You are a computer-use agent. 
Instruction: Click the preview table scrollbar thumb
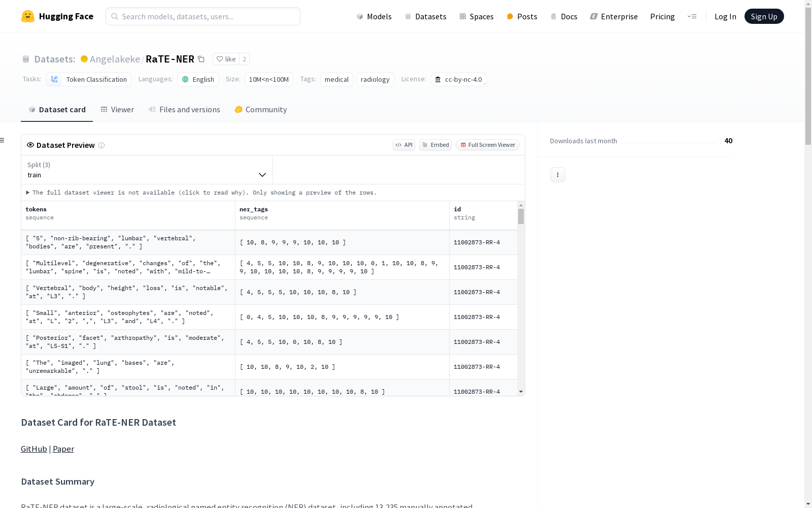click(x=521, y=216)
